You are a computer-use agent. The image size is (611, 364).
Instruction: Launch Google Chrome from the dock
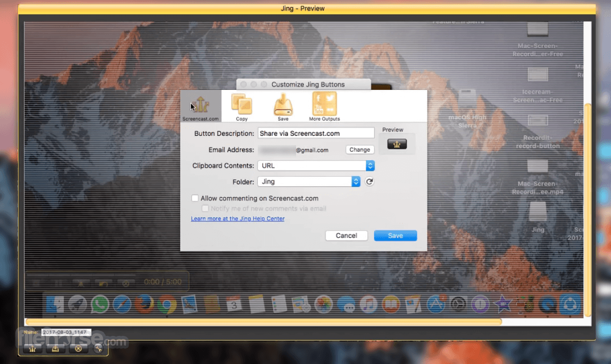(167, 304)
